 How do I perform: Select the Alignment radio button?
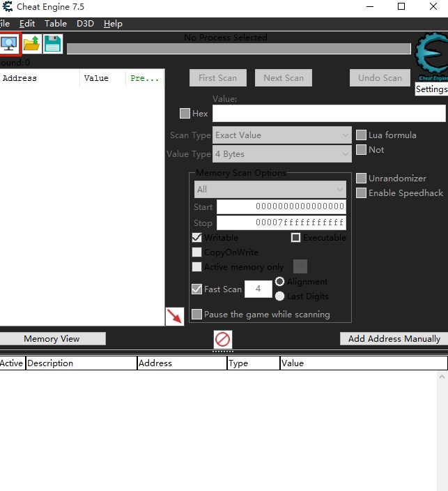279,282
